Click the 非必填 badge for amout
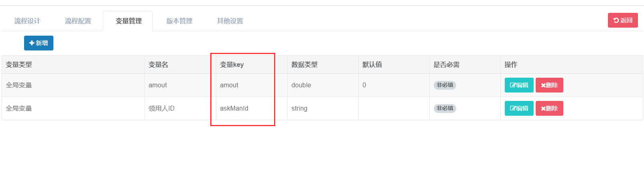The width and height of the screenshot is (644, 173). click(445, 85)
